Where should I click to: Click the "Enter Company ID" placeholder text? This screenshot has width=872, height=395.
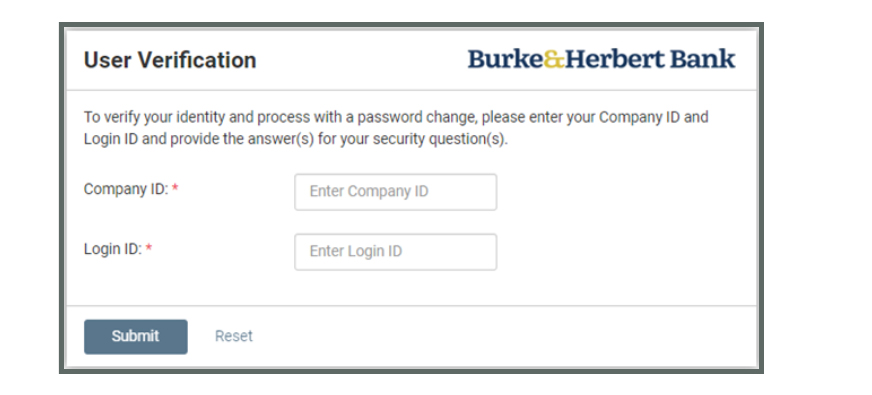click(x=369, y=191)
